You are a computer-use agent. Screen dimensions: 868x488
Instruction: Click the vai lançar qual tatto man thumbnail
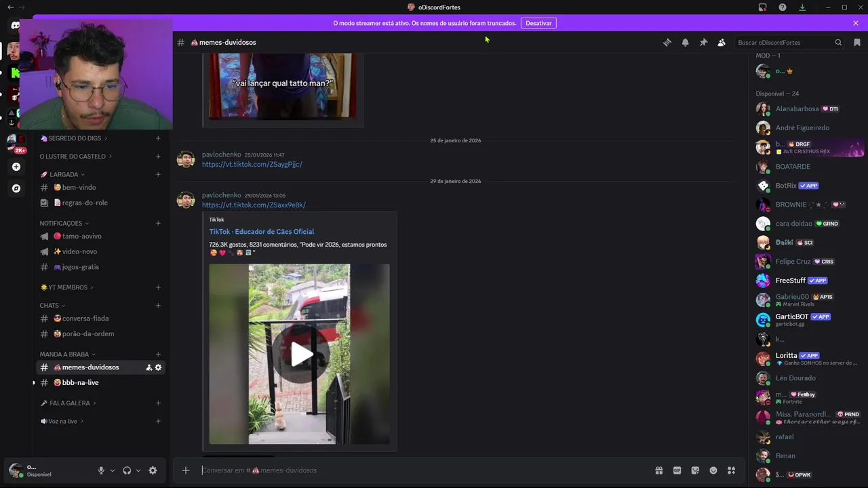click(x=283, y=86)
